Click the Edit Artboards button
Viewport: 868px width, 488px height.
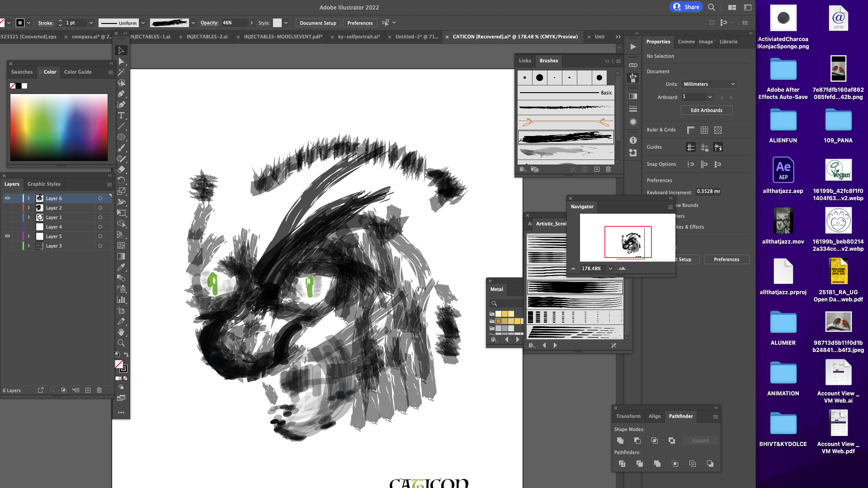click(x=707, y=110)
